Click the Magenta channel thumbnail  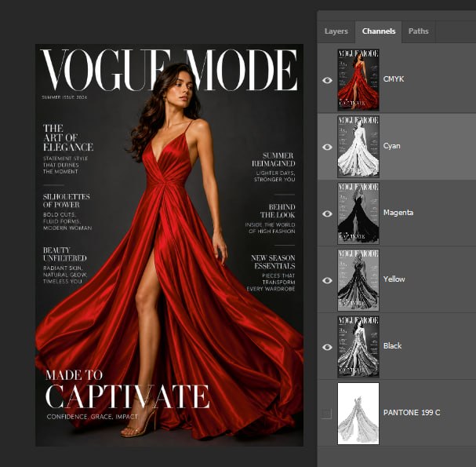pos(358,213)
